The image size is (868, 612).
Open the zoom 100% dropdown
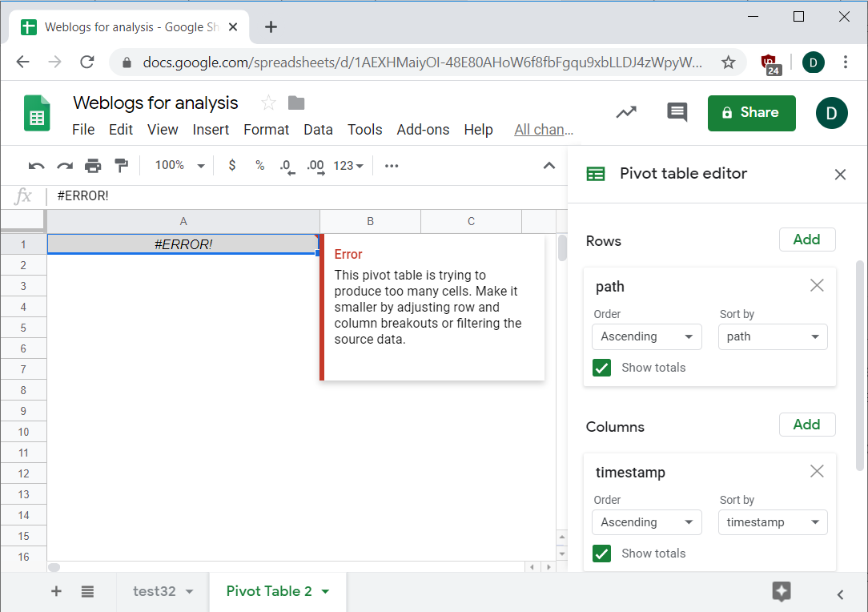coord(179,166)
